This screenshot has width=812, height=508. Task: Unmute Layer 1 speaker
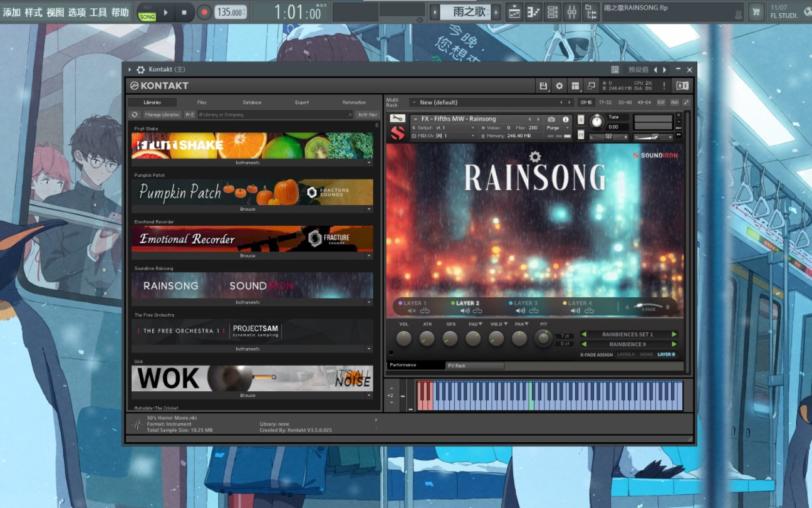[412, 310]
